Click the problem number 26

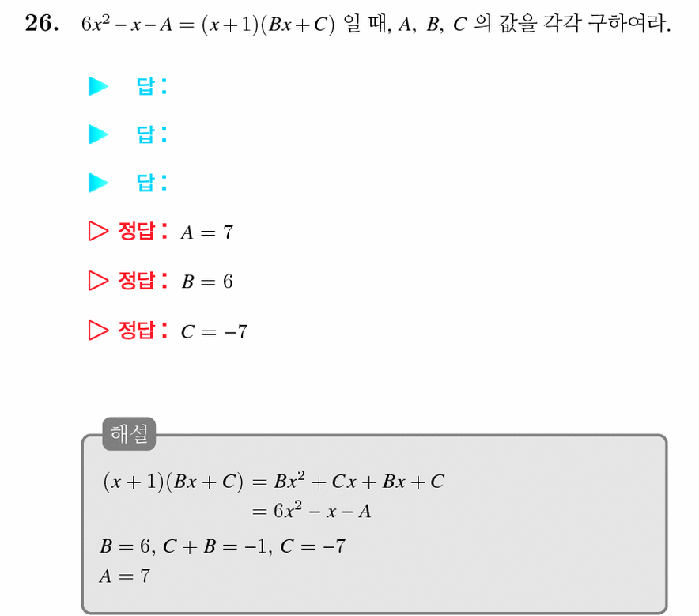click(42, 23)
